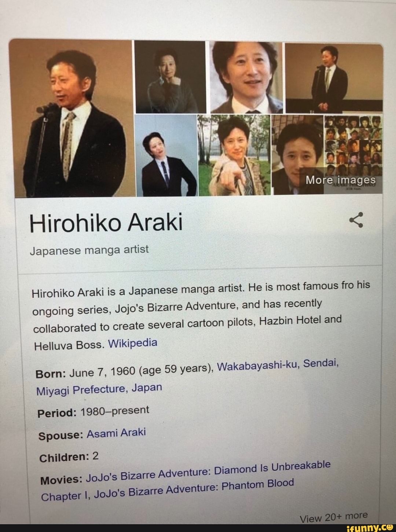This screenshot has width=396, height=532.
Task: Open thumbnail of man in black suit posing
Action: [x=165, y=155]
